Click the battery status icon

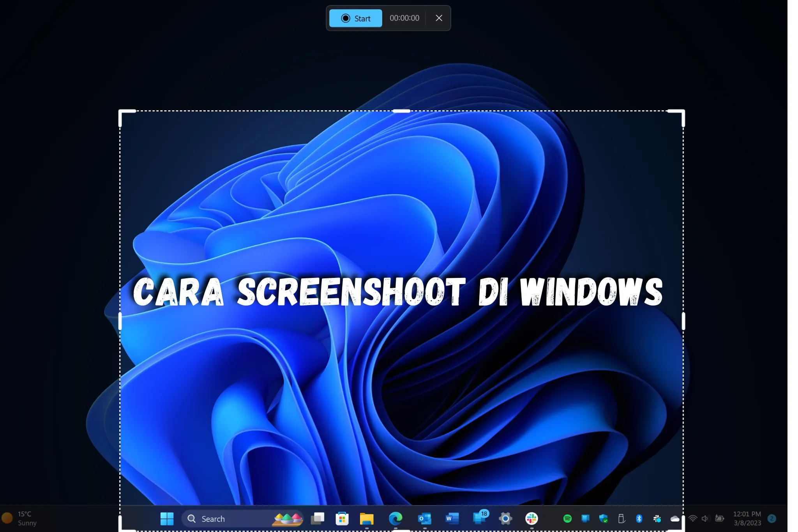[x=720, y=519]
